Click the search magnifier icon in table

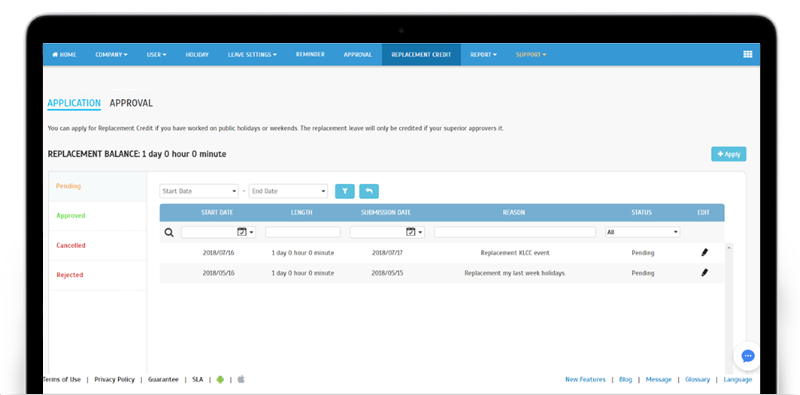[x=169, y=233]
